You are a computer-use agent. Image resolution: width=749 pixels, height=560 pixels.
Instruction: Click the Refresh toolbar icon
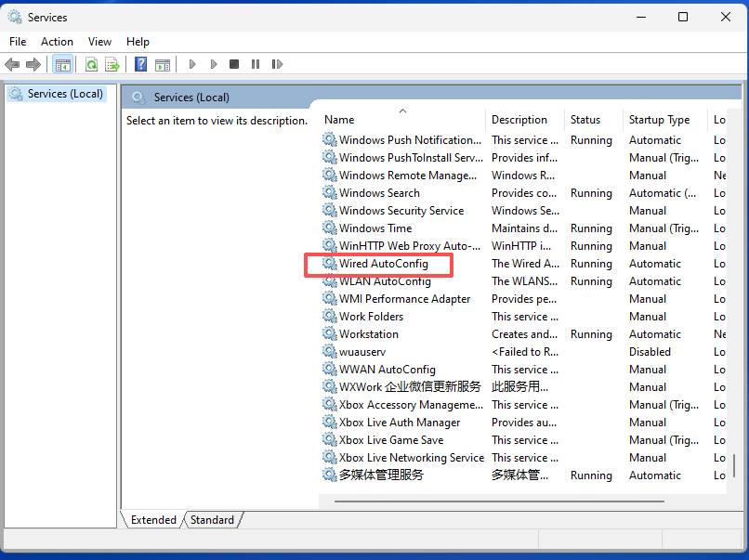(x=91, y=64)
